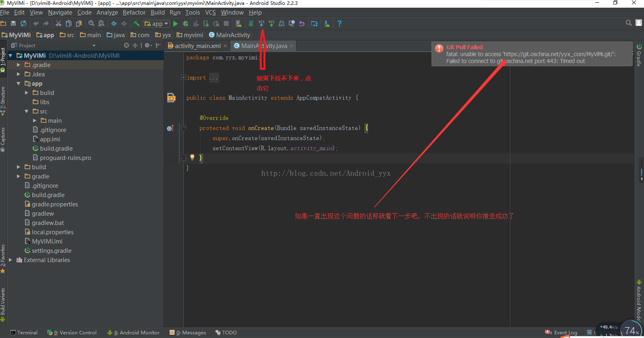Open the VCS menu

[210, 13]
